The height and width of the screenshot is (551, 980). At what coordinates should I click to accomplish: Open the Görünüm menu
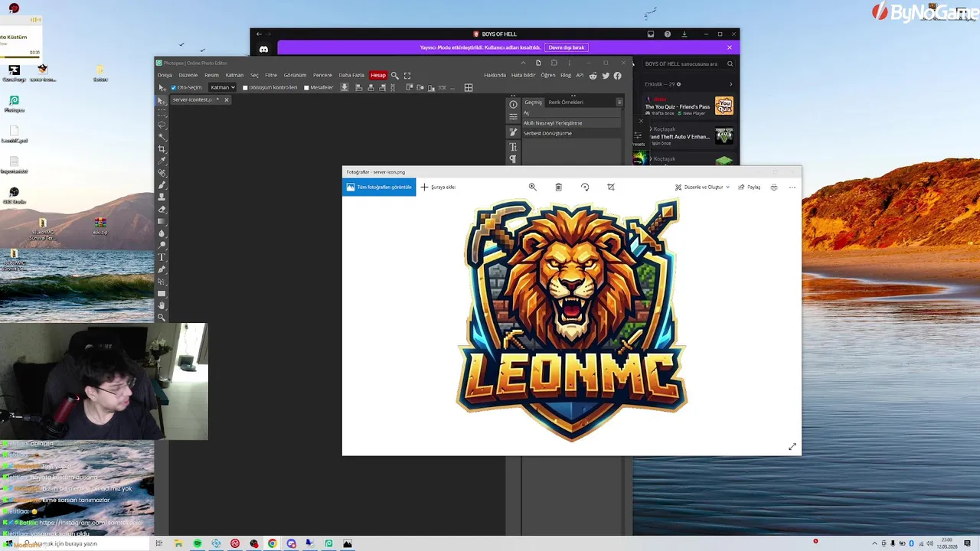tap(295, 75)
